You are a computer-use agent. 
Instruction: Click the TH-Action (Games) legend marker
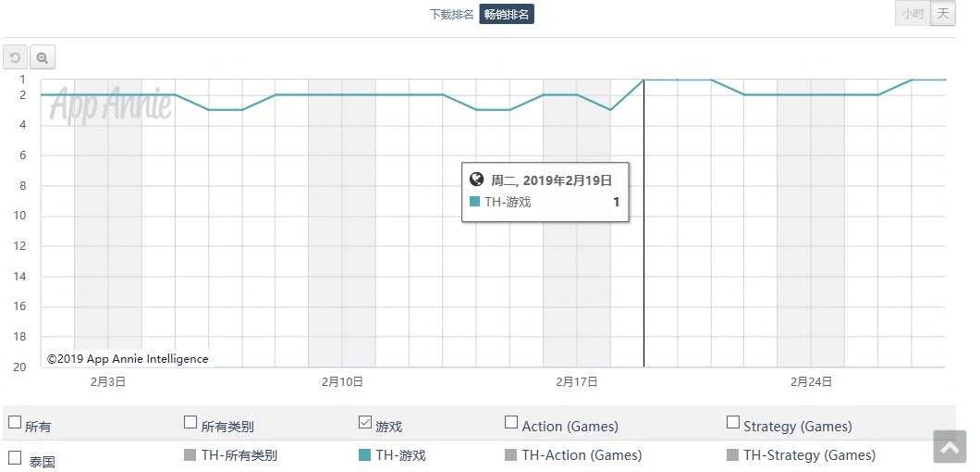coord(511,455)
